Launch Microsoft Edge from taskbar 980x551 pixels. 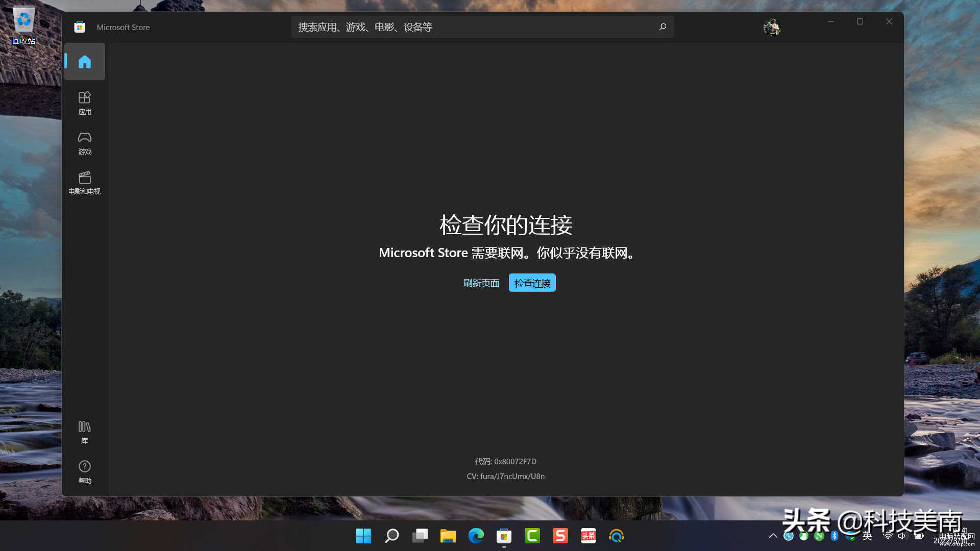pyautogui.click(x=476, y=536)
